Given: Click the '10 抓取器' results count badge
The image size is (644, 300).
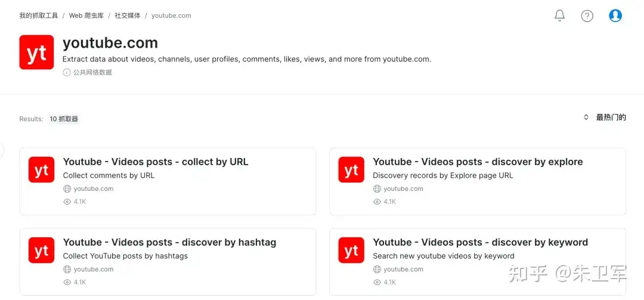Looking at the screenshot, I should (x=64, y=119).
